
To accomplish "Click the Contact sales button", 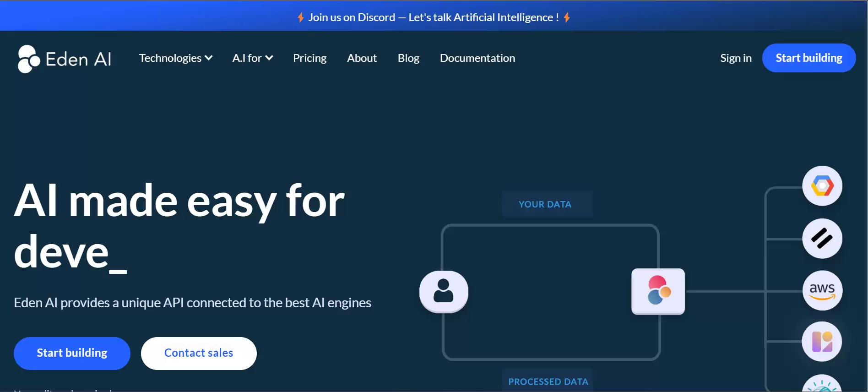I will [x=199, y=353].
